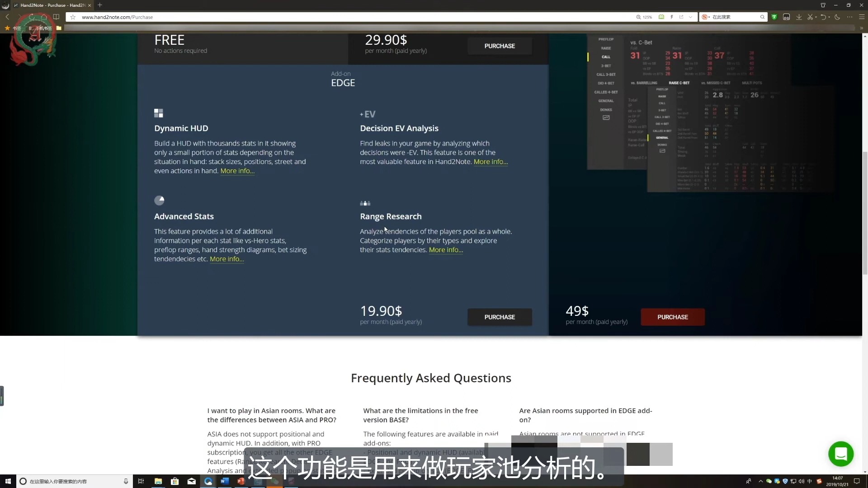Click the taskbar microphone icon
Screen dimensions: 868x488
(126, 481)
